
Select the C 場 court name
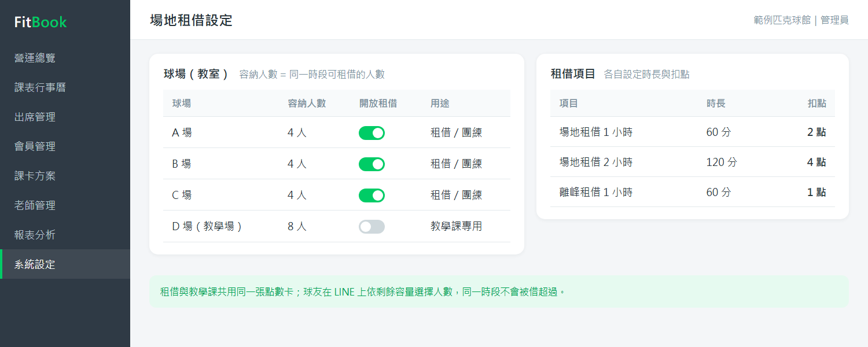coord(182,195)
